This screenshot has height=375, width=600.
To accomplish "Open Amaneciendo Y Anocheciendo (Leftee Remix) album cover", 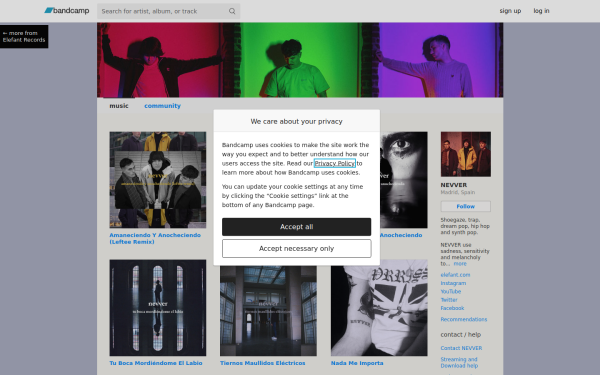I will [x=158, y=180].
